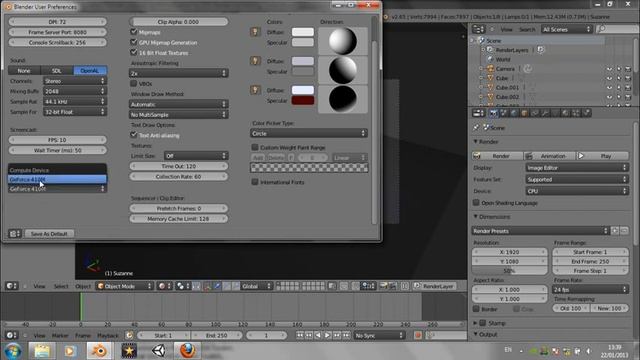Open the Windows Start menu

click(13, 351)
